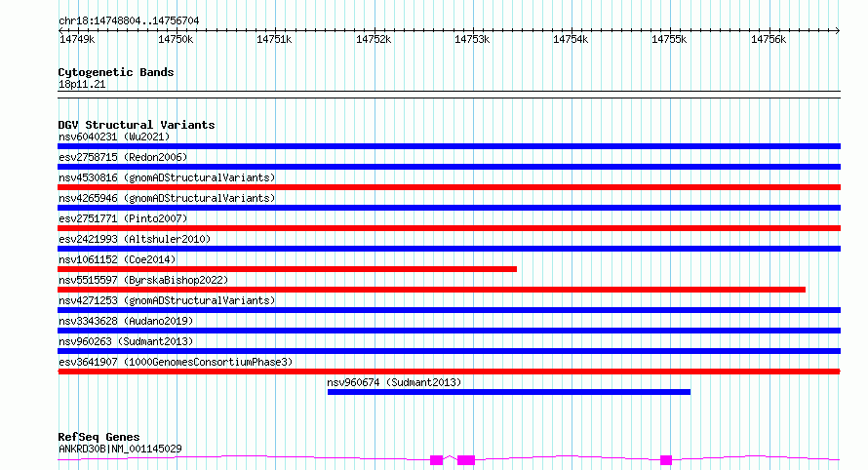Click the RefSeq Genes track title
The image size is (868, 470).
[99, 437]
